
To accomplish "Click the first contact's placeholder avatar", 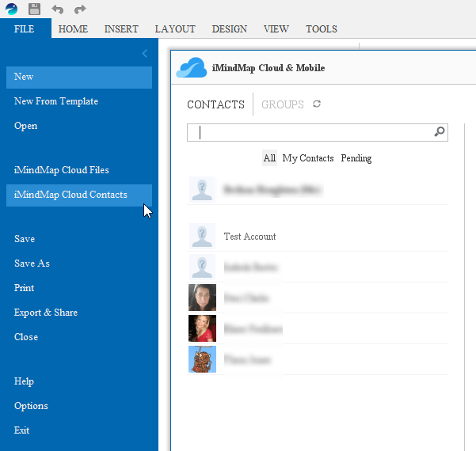I will pos(202,190).
